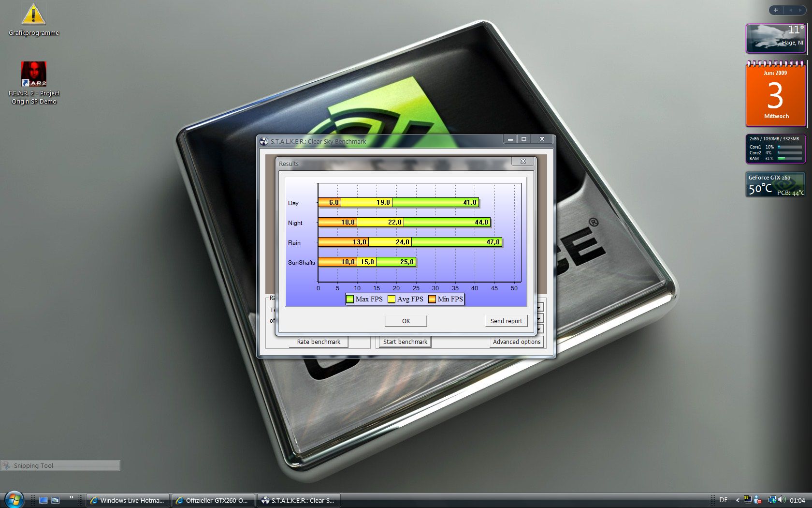Open Advanced options in benchmark window
812x508 pixels.
(x=517, y=342)
